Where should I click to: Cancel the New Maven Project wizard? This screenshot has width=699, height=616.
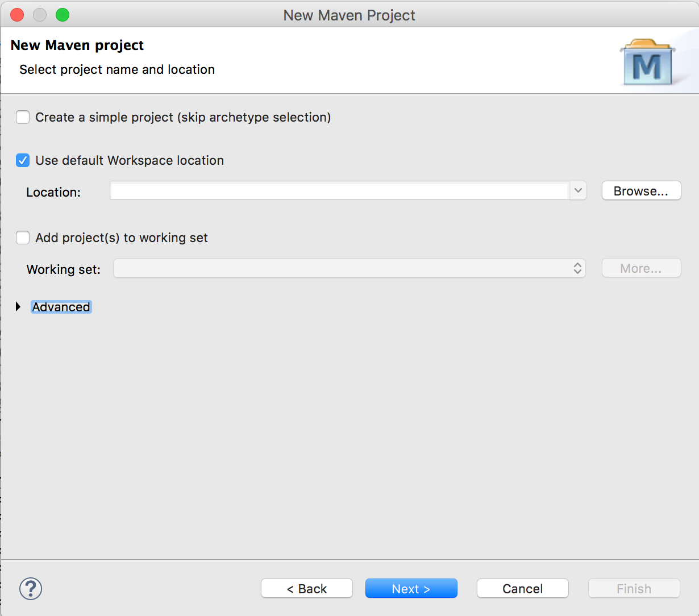click(x=523, y=589)
